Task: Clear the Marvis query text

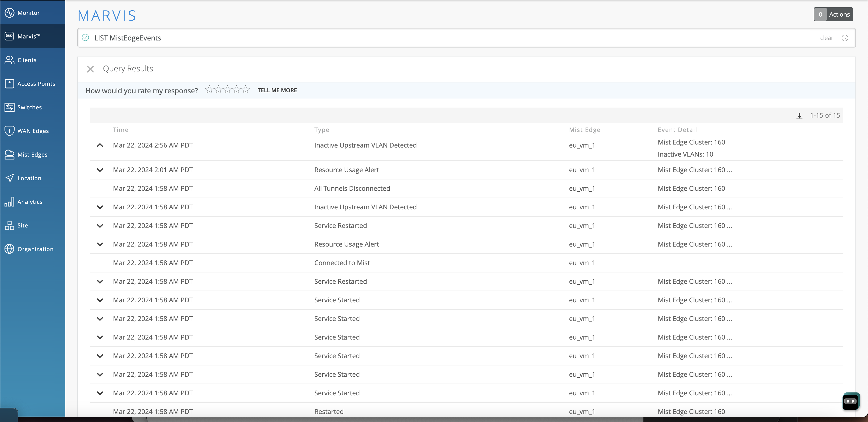Action: tap(826, 38)
